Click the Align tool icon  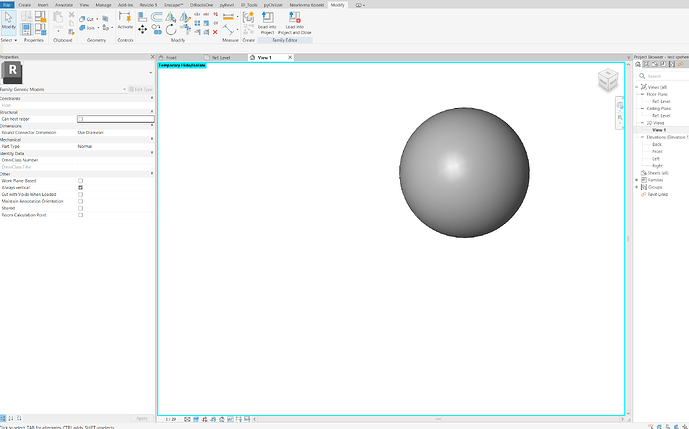pyautogui.click(x=142, y=17)
